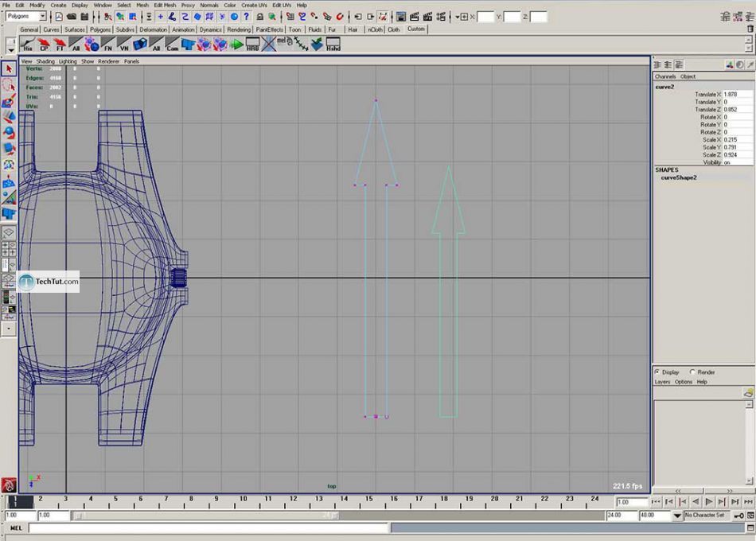Activate the Lasso select tool
The height and width of the screenshot is (541, 756).
pyautogui.click(x=9, y=85)
